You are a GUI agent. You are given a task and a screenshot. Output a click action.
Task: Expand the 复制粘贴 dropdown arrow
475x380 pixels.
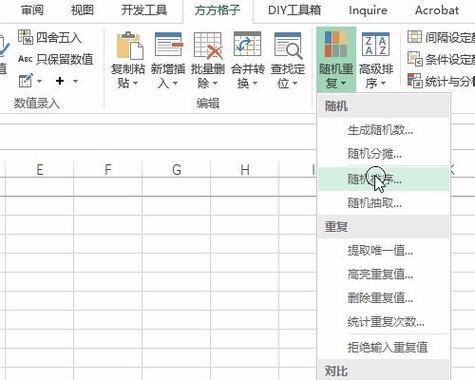click(x=135, y=83)
